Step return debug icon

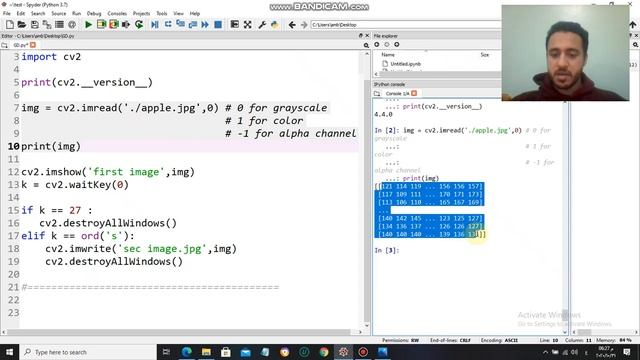click(193, 25)
